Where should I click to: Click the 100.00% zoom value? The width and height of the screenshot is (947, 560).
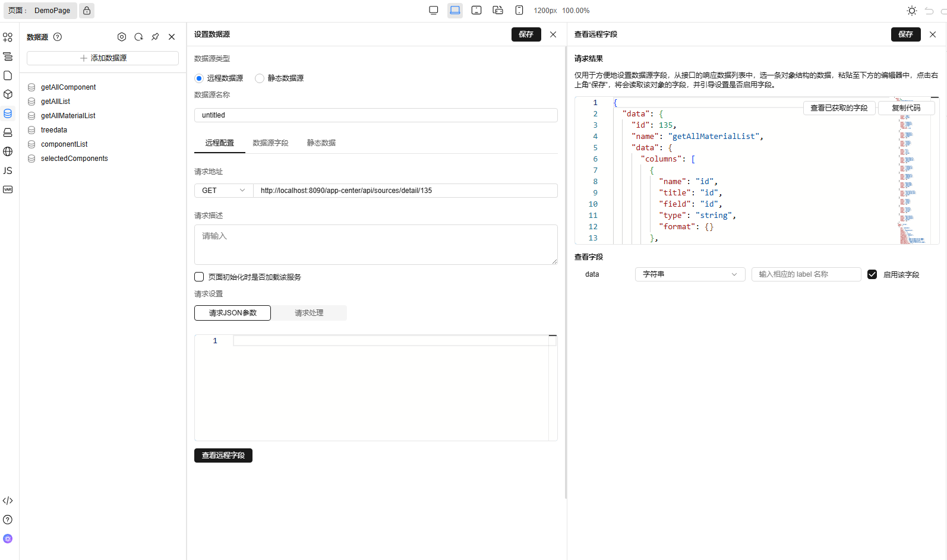click(576, 11)
